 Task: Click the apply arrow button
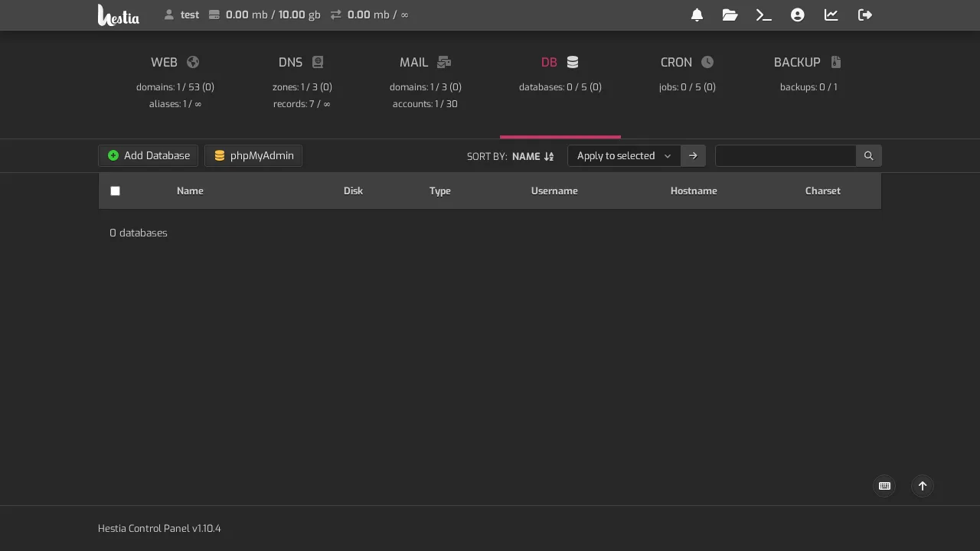click(693, 155)
